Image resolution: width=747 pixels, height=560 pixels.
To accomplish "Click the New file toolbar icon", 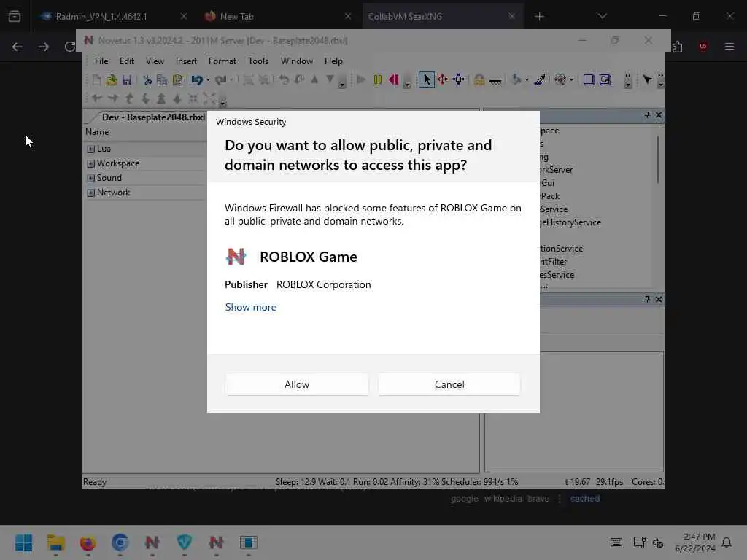I will 96,80.
